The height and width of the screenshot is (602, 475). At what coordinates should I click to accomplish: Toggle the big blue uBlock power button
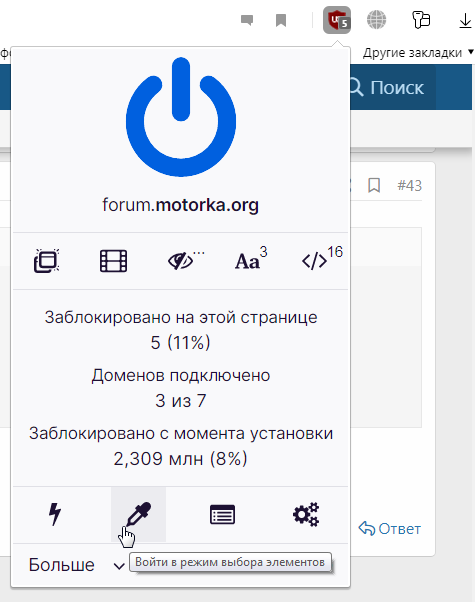click(x=180, y=117)
